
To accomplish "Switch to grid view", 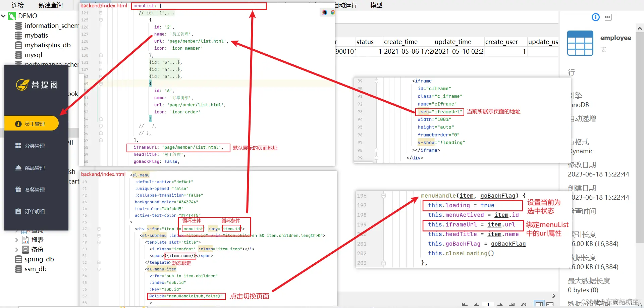I will tap(539, 304).
